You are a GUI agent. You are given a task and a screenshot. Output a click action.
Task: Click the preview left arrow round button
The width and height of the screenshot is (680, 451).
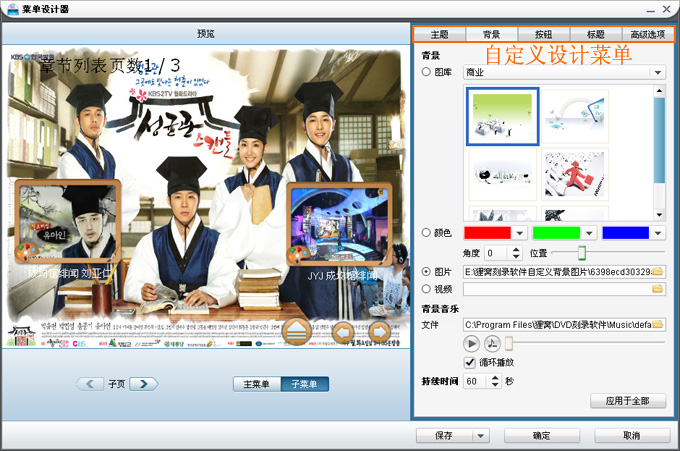pyautogui.click(x=343, y=333)
